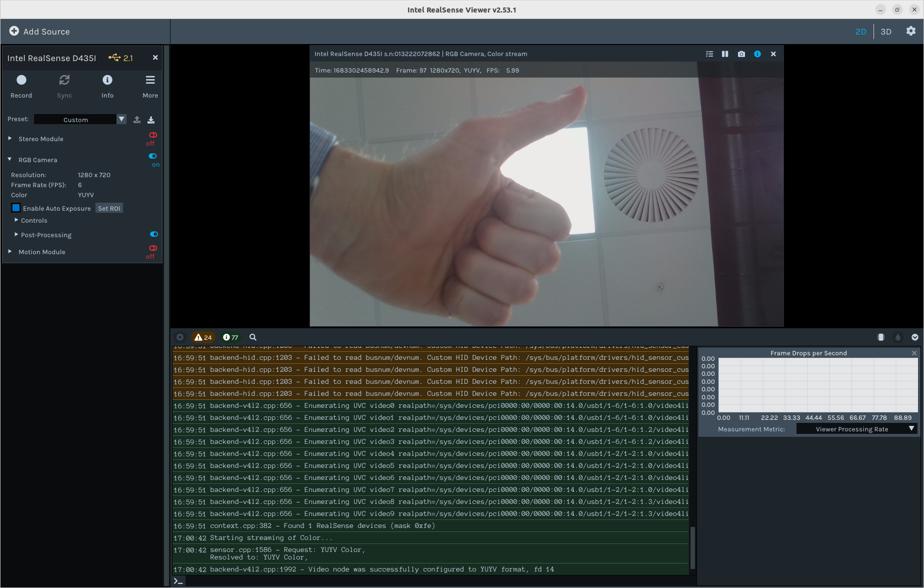Viewport: 924px width, 588px height.
Task: Take a snapshot with the camera icon
Action: pos(741,54)
